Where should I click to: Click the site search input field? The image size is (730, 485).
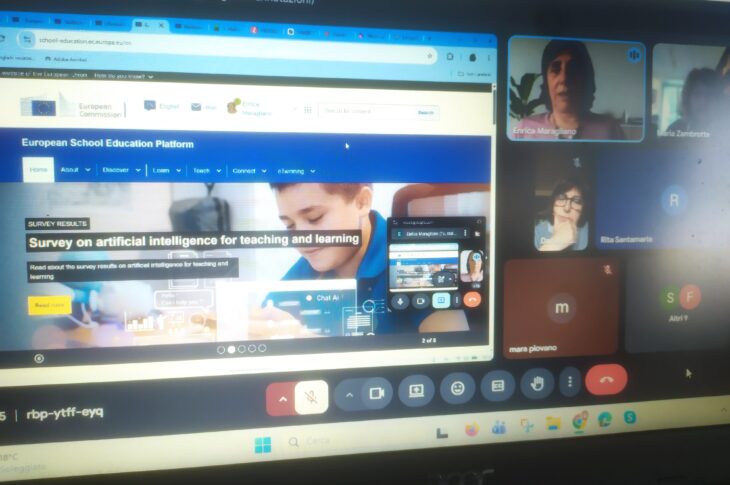(366, 111)
